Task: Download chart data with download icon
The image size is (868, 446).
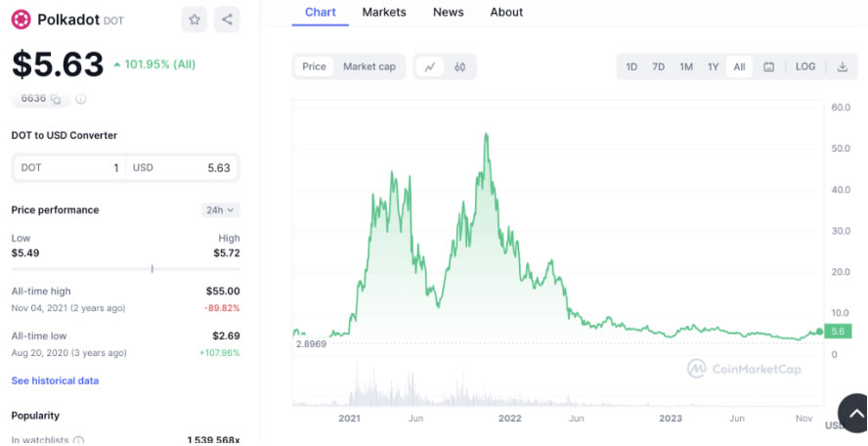Action: [842, 67]
